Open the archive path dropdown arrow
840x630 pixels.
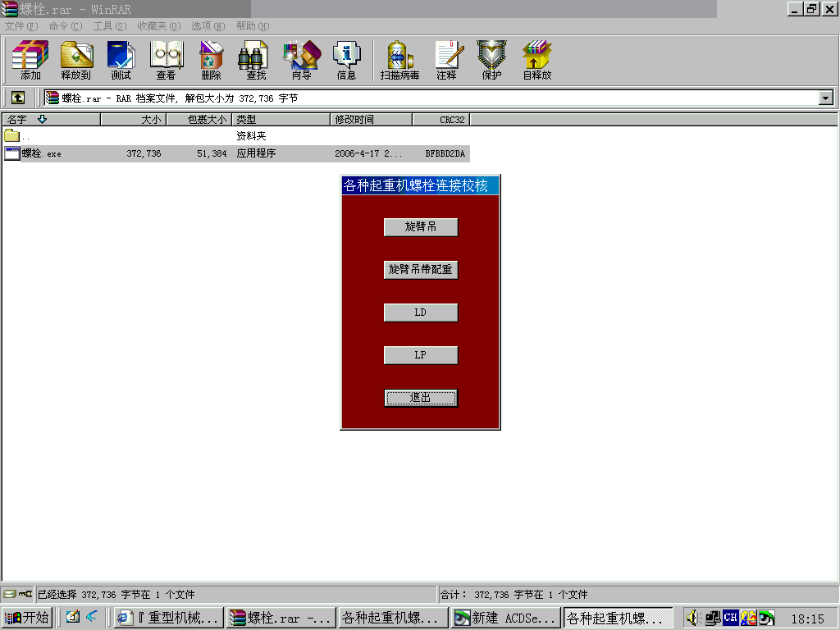[827, 97]
